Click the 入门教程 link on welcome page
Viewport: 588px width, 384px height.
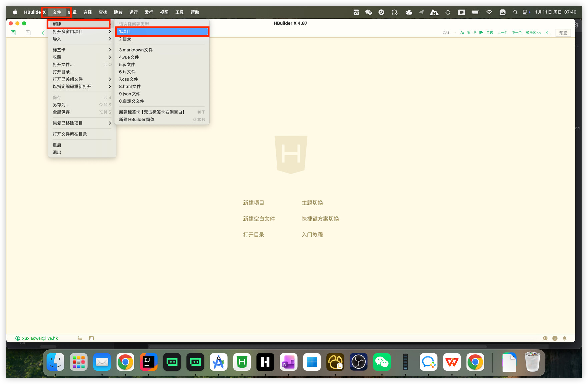coord(312,235)
